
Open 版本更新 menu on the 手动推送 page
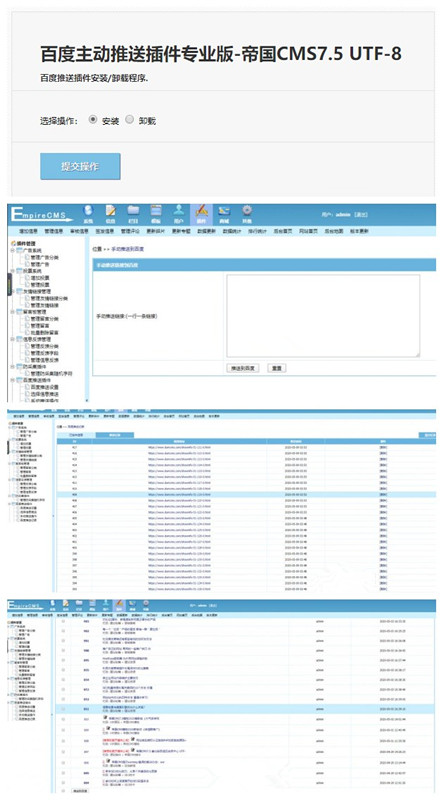[359, 231]
